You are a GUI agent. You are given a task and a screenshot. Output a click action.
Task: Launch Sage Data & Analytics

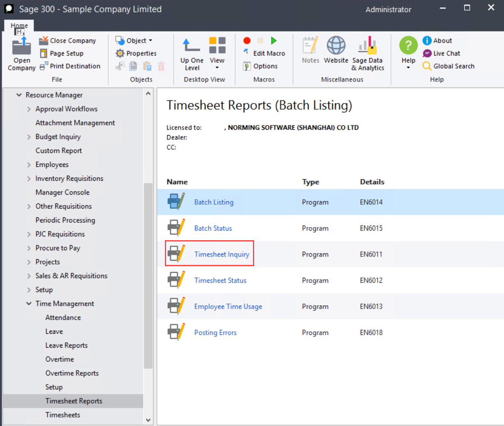(x=367, y=54)
